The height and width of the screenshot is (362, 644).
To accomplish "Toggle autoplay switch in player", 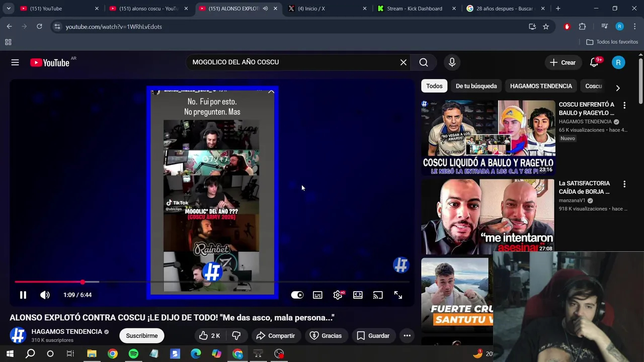I will point(297,295).
